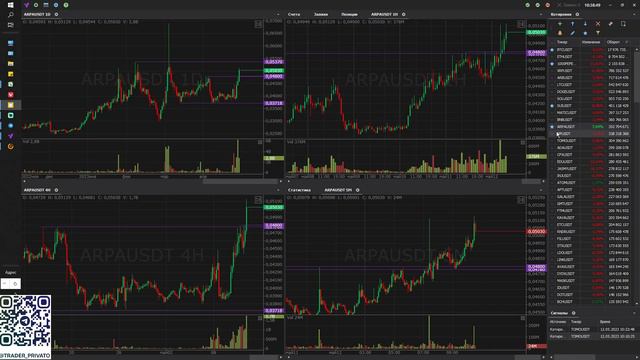The image size is (640, 360).
Task: Open settings gear of Сигналы panel
Action: click(573, 313)
